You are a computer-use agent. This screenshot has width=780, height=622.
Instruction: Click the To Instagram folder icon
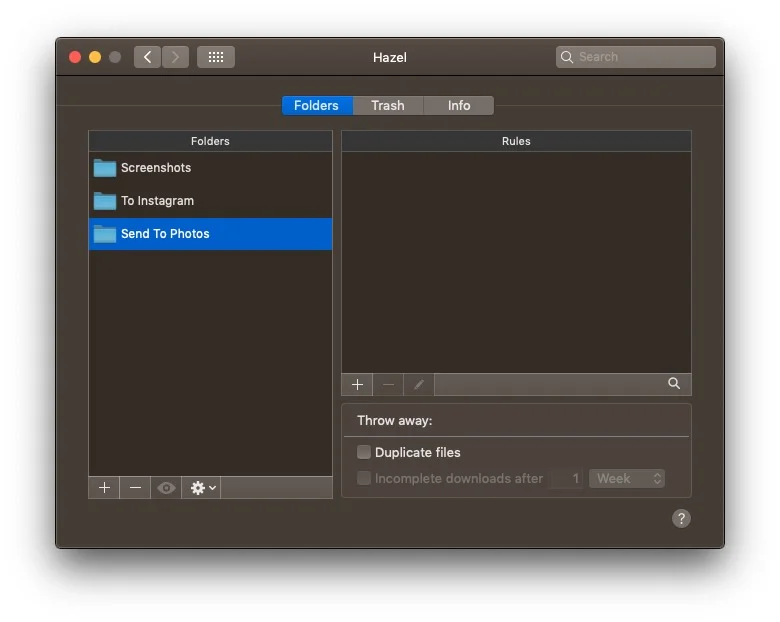tap(104, 201)
